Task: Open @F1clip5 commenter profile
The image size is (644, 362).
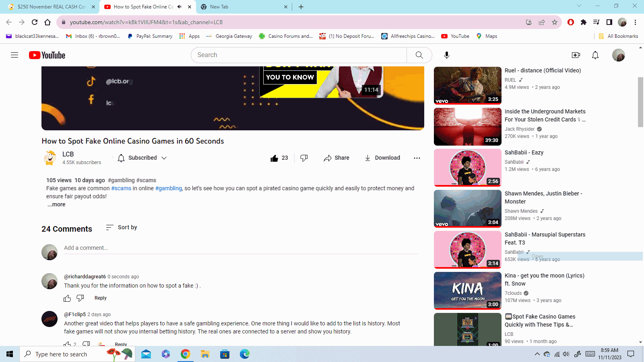Action: 75,314
